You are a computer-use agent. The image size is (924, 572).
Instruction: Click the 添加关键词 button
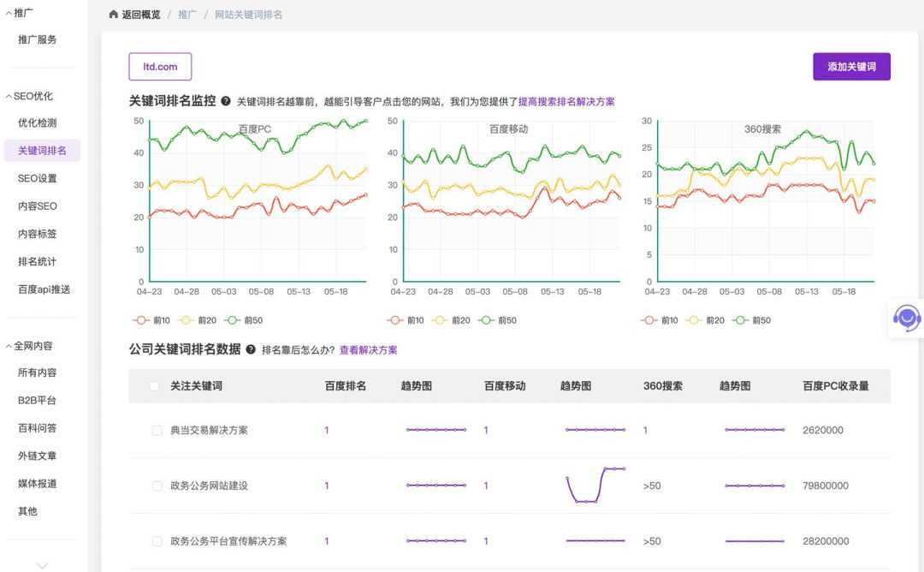[851, 67]
